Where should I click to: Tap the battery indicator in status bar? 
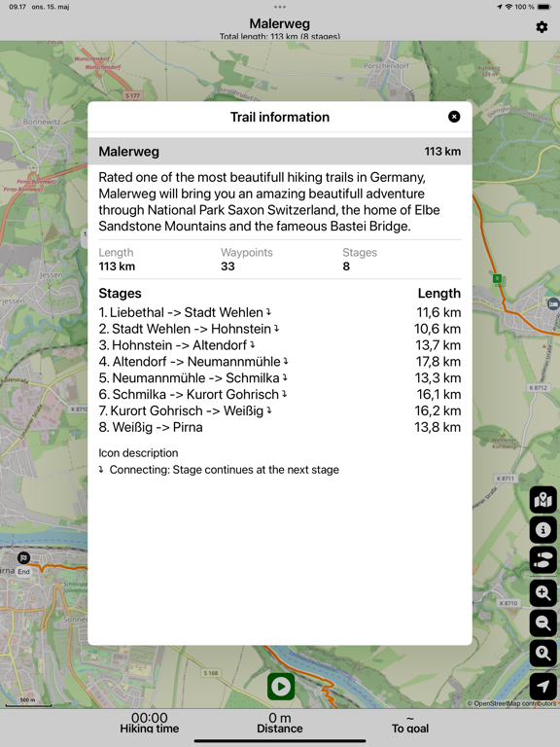pos(543,7)
